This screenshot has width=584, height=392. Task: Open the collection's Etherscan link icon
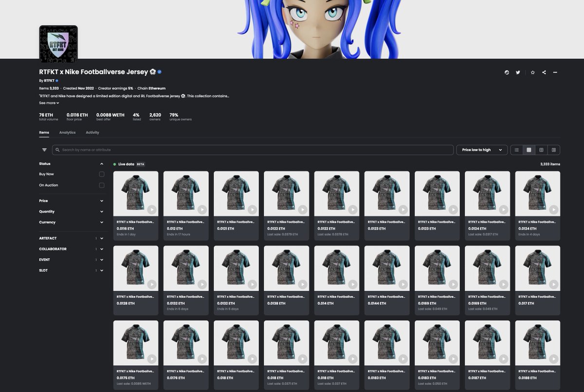507,72
